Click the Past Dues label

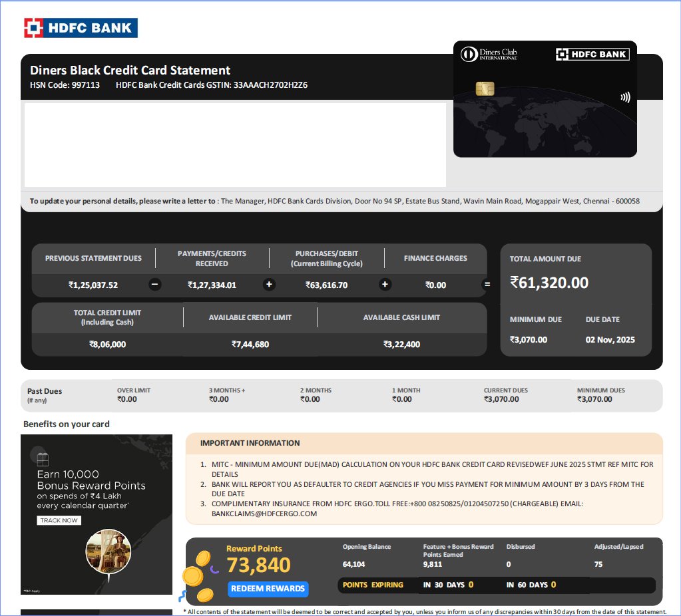click(45, 391)
